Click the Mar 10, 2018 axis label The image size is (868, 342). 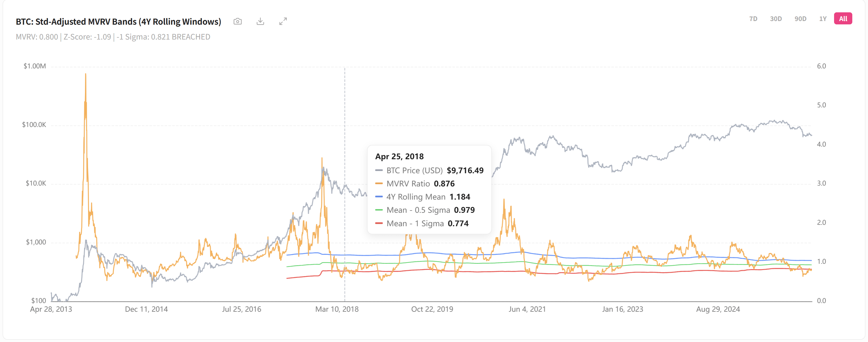click(337, 309)
